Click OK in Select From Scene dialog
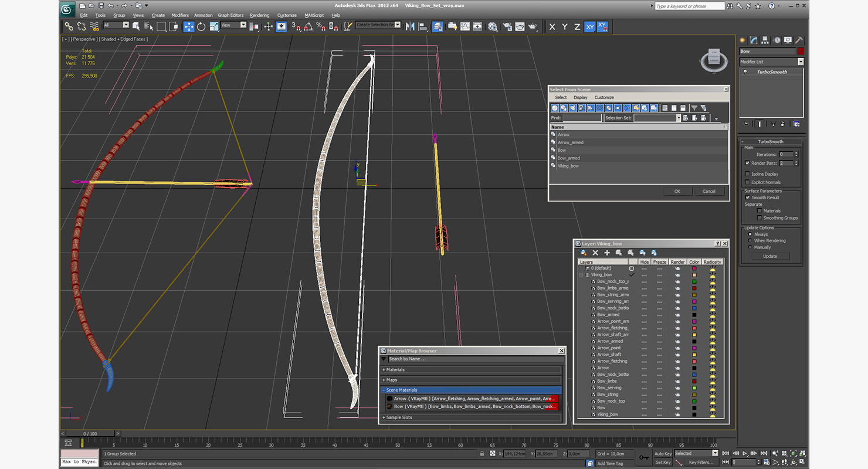Image resolution: width=868 pixels, height=469 pixels. pos(677,191)
